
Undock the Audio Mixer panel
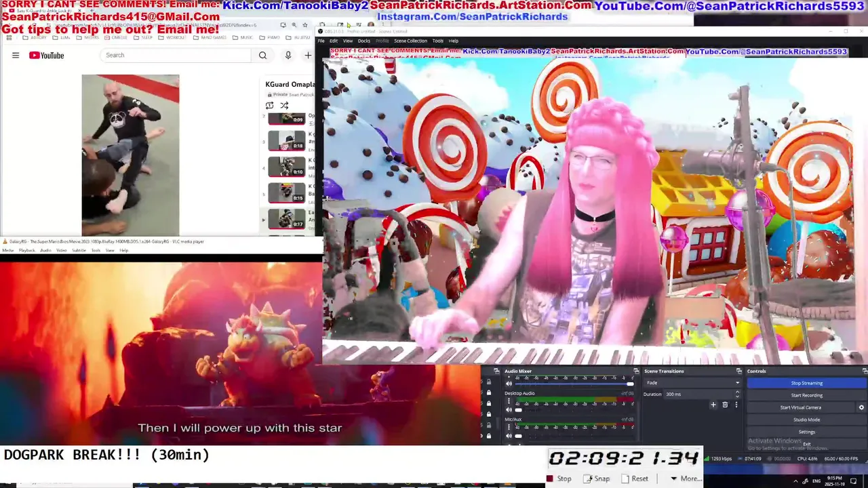coord(636,371)
